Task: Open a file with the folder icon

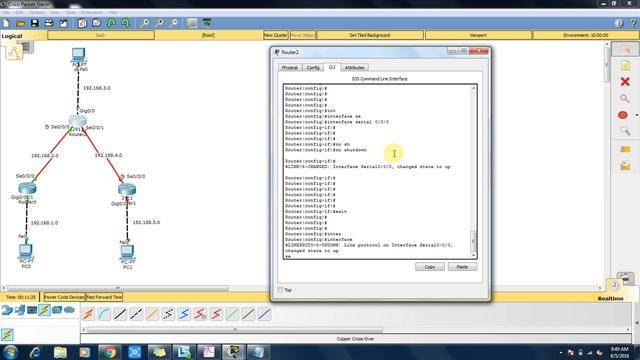Action: coord(20,23)
